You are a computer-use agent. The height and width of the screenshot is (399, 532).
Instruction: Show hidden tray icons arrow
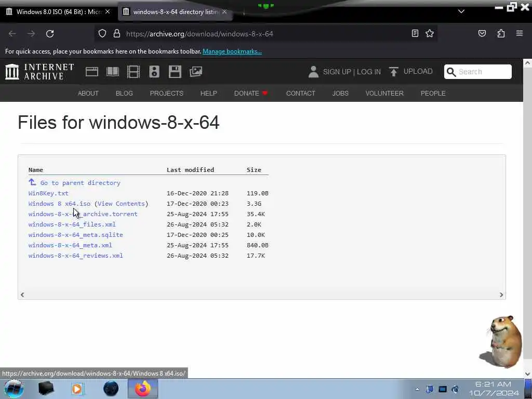click(x=417, y=389)
